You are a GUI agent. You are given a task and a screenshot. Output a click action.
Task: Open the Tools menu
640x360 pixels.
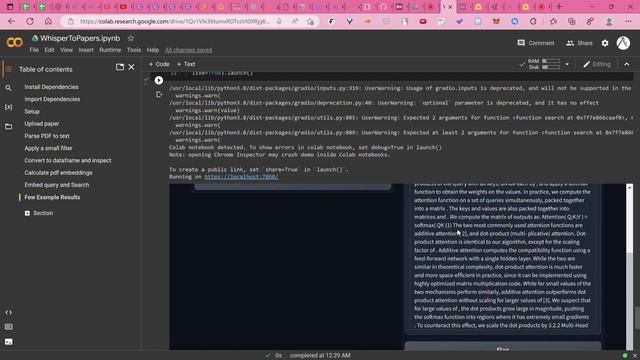(x=133, y=50)
